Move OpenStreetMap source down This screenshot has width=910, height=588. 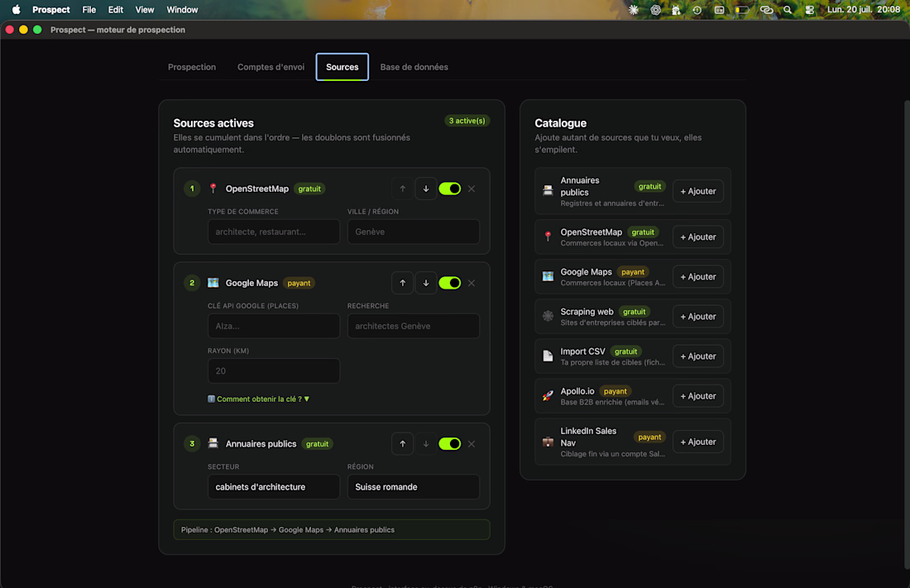(x=425, y=189)
